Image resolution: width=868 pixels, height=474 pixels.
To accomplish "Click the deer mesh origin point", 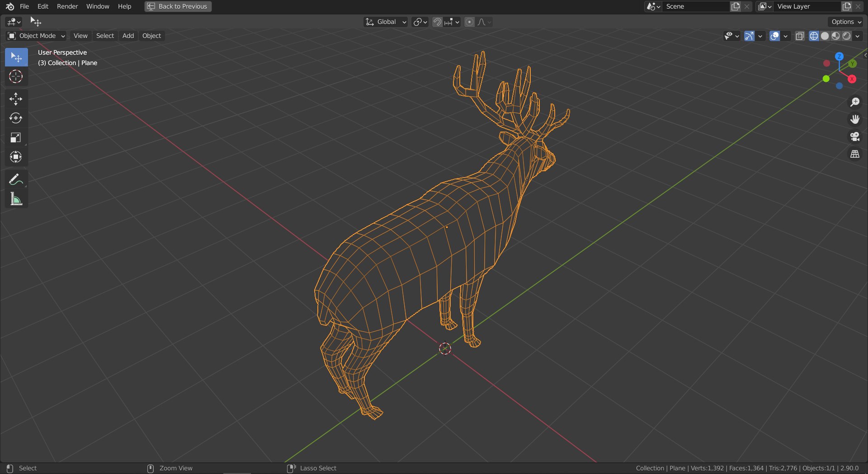I will pos(447,227).
